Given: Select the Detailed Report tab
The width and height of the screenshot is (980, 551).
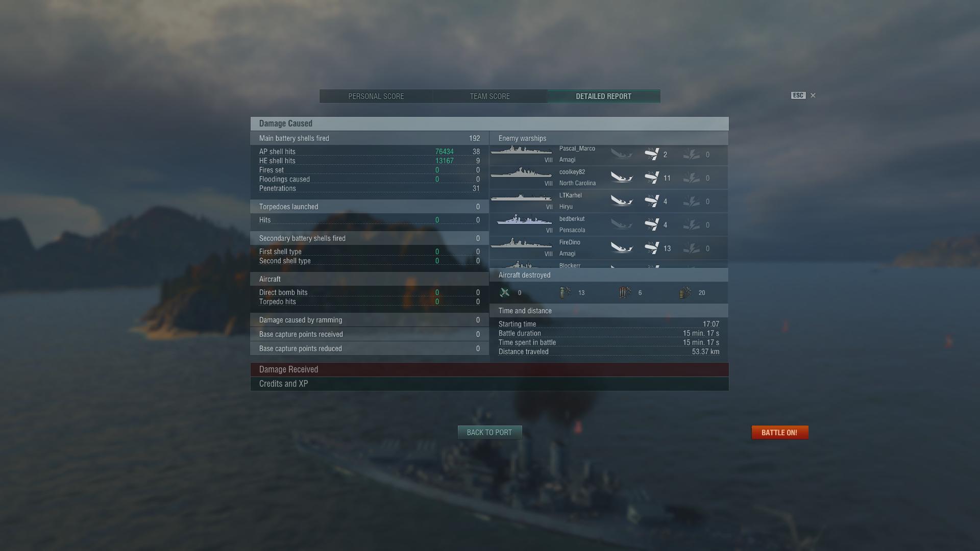Looking at the screenshot, I should (604, 96).
